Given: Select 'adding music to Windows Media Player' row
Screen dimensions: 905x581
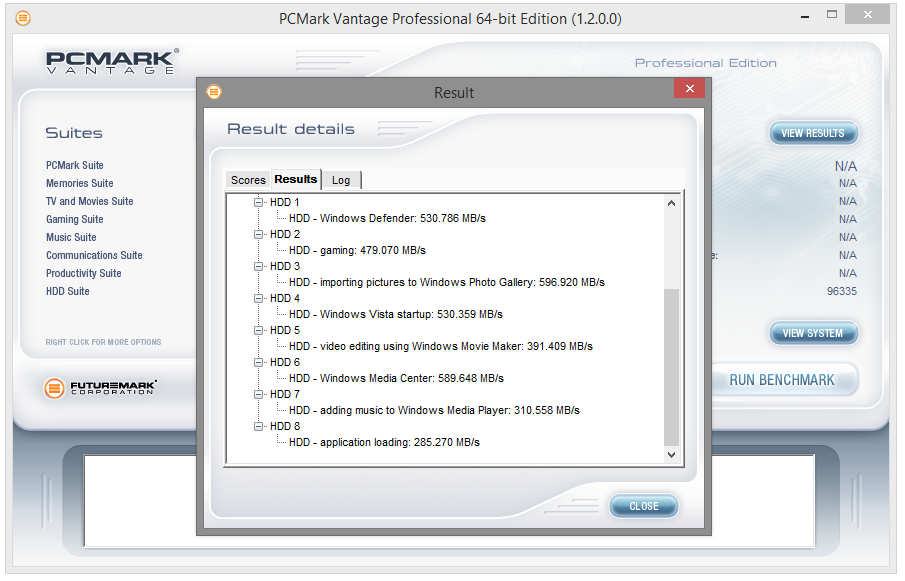Looking at the screenshot, I should pos(435,411).
